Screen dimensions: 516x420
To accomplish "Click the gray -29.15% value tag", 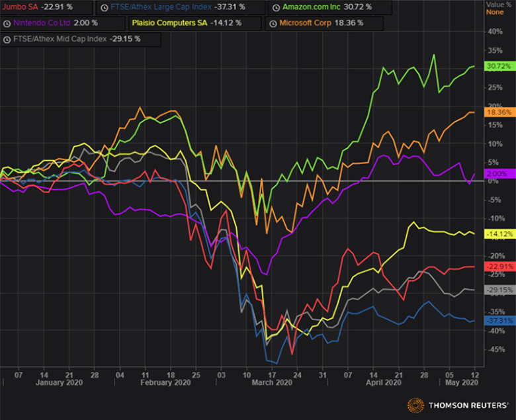I will coord(499,290).
